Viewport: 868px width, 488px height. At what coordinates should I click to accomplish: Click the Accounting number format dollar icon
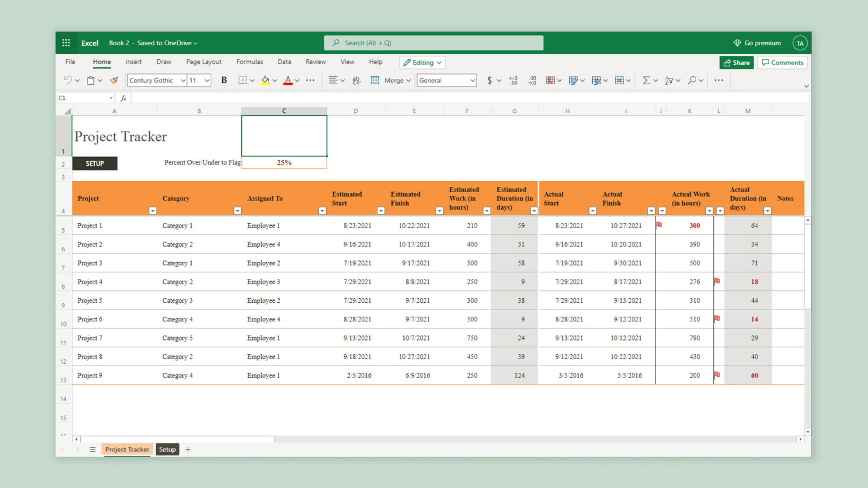(x=489, y=80)
